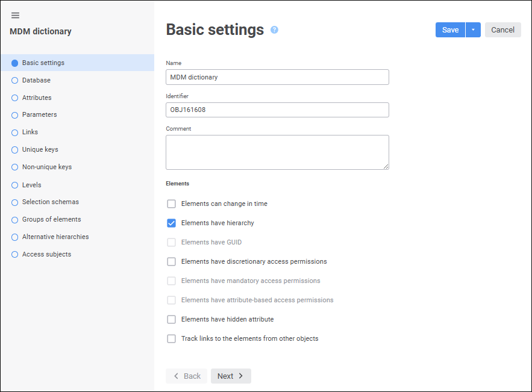Enable Elements have hidden attribute checkbox
532x392 pixels.
[172, 320]
